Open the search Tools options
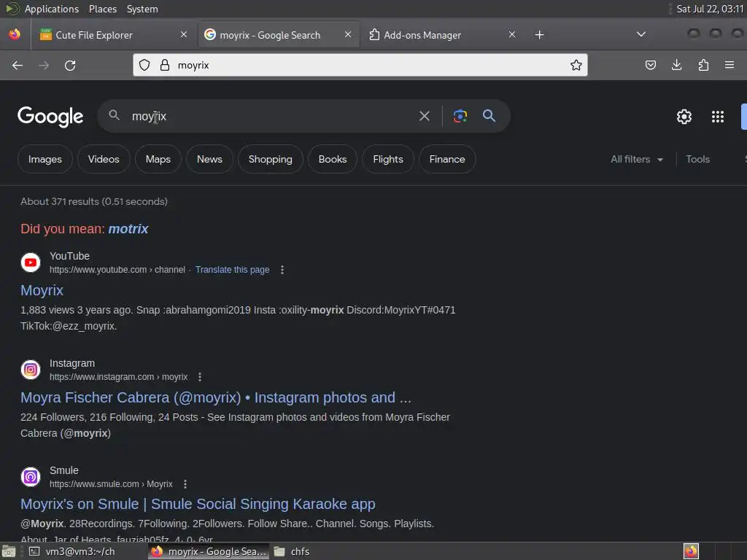747x560 pixels. pos(697,159)
